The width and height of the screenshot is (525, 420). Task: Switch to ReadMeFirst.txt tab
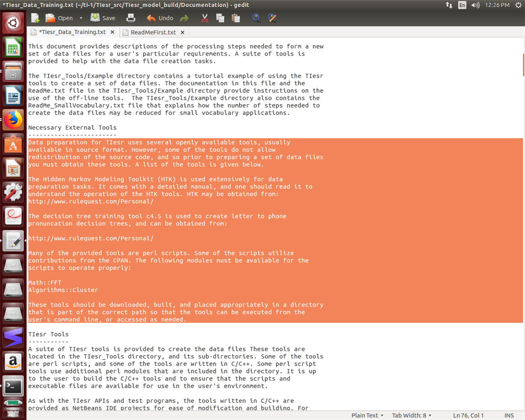pos(153,32)
